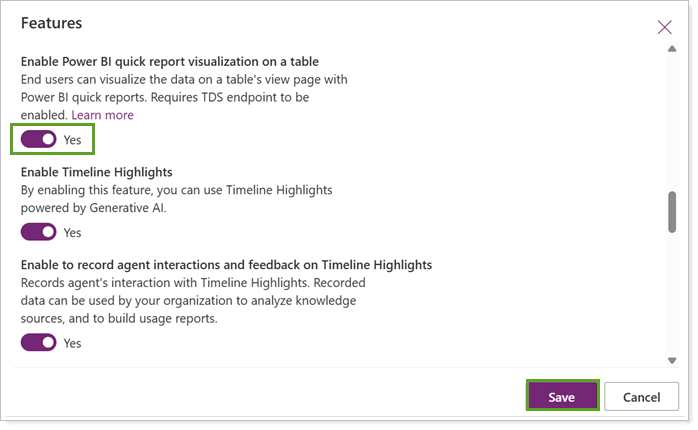Save the feature settings
This screenshot has height=430, width=698.
coord(561,397)
